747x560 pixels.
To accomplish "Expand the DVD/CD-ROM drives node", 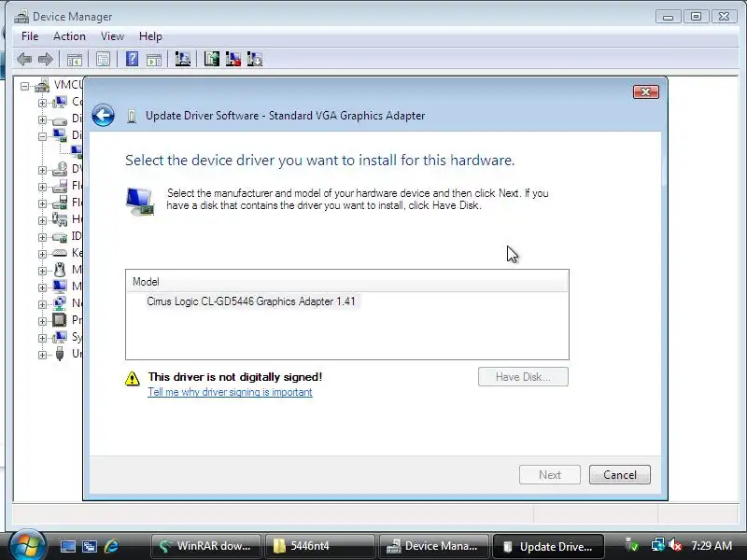I will [x=42, y=170].
